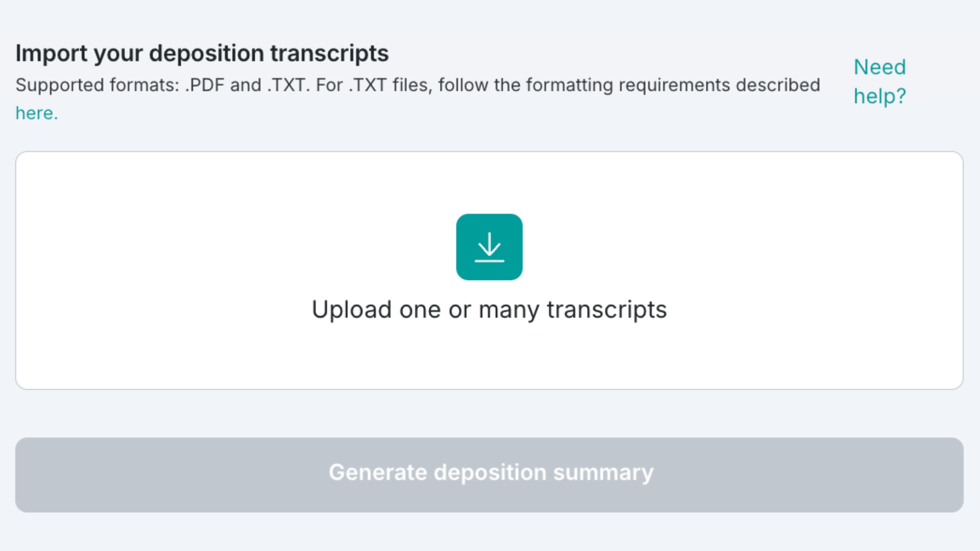
Task: Click the teal upload arrow icon
Action: coord(489,247)
